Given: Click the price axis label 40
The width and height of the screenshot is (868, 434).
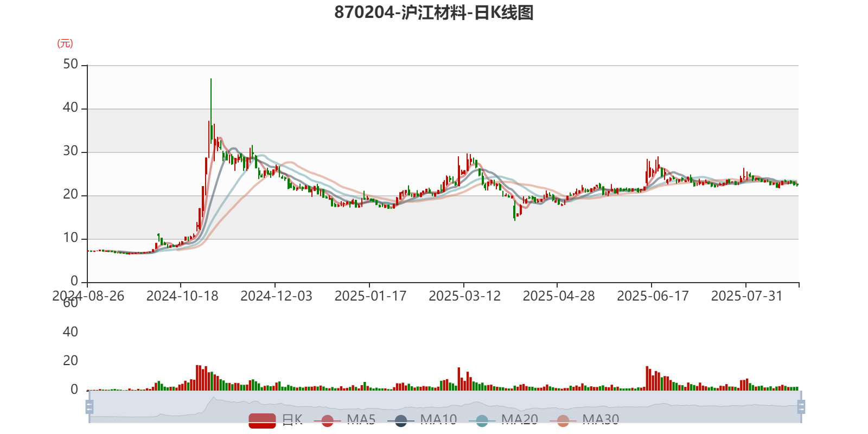Looking at the screenshot, I should [x=71, y=108].
